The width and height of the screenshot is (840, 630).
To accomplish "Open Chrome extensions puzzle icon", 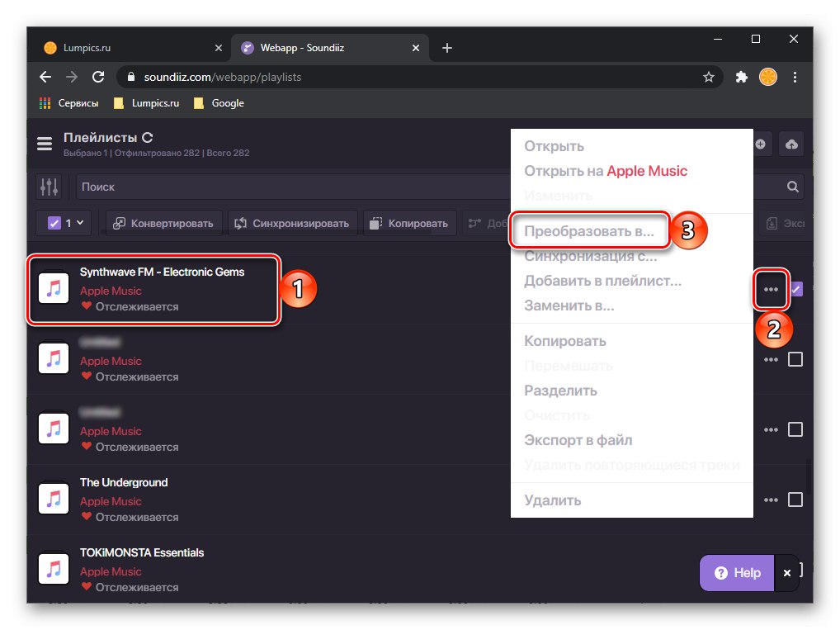I will (741, 77).
